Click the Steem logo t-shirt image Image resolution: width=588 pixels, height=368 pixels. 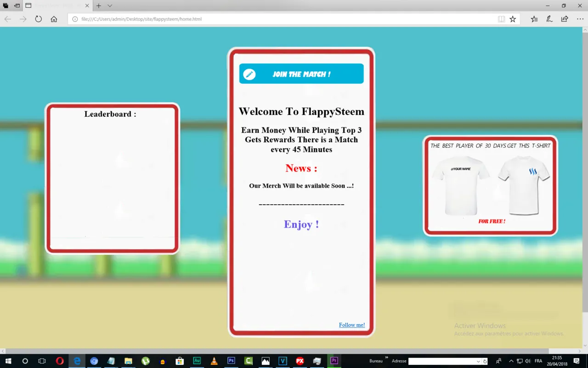click(524, 185)
